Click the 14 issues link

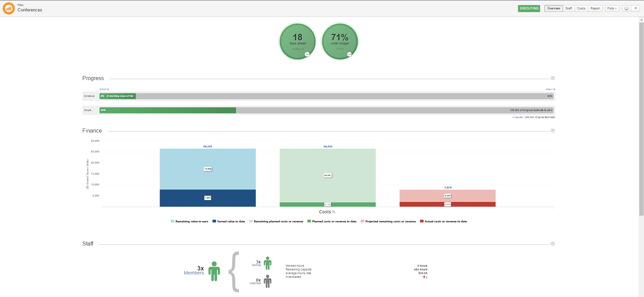(x=517, y=117)
